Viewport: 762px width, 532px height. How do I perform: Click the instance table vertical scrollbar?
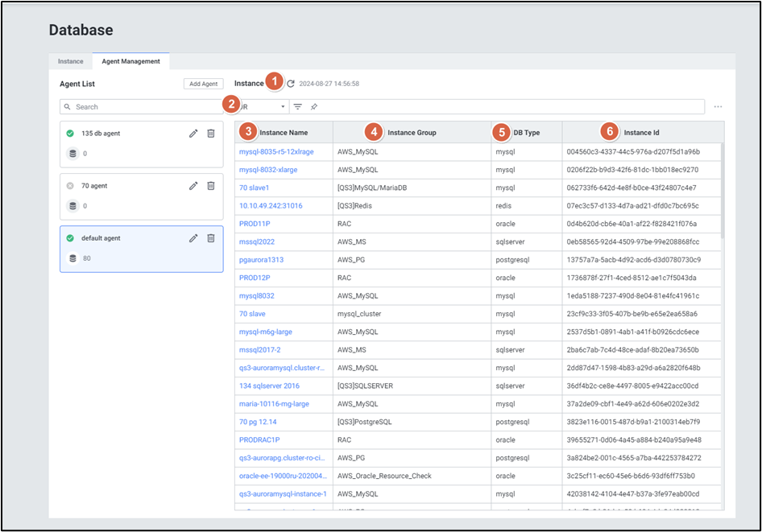pos(722,193)
